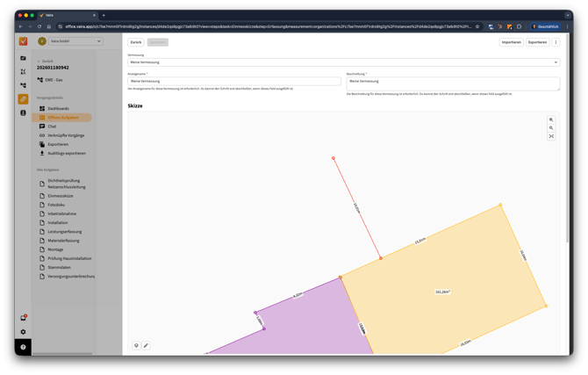This screenshot has width=588, height=375.
Task: Select the pencil draw tool
Action: 146,345
